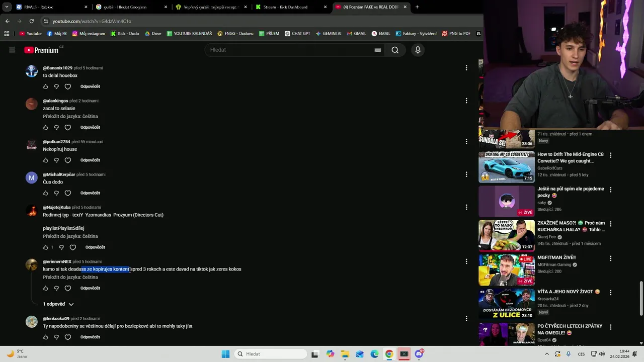The height and width of the screenshot is (362, 644).
Task: Switch to the Stream - Kick Dashboard tab
Action: point(291,7)
